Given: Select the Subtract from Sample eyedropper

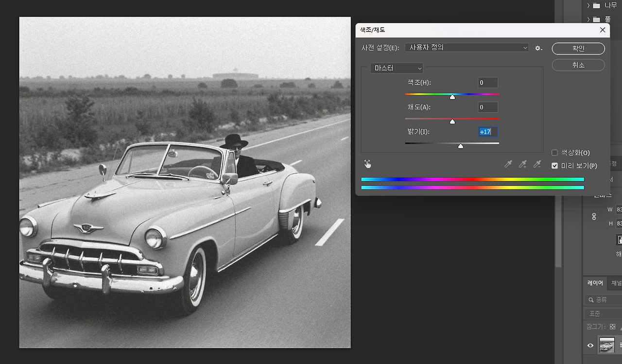Looking at the screenshot, I should coord(537,164).
